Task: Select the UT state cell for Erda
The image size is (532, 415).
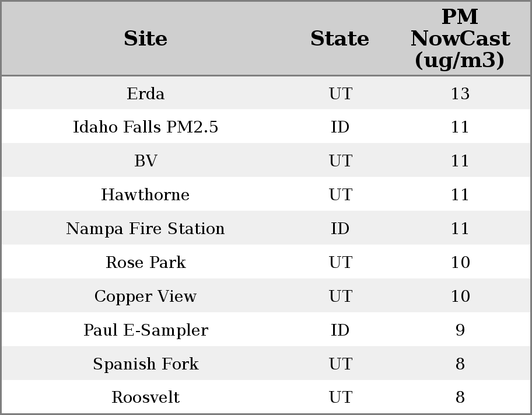Action: click(340, 94)
